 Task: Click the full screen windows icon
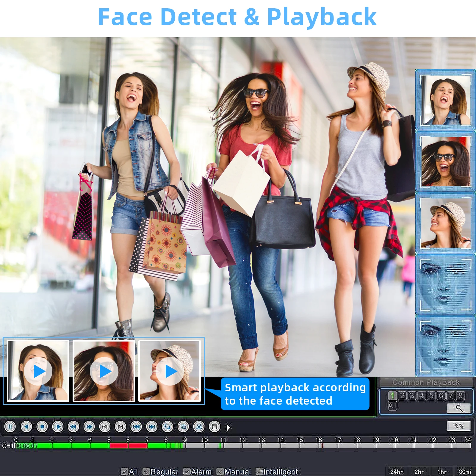point(183,427)
